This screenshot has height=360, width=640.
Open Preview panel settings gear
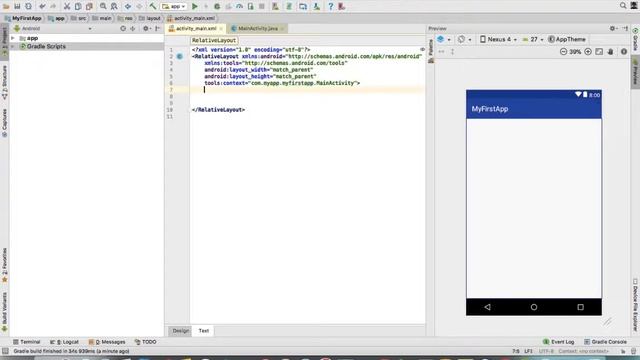(x=613, y=29)
